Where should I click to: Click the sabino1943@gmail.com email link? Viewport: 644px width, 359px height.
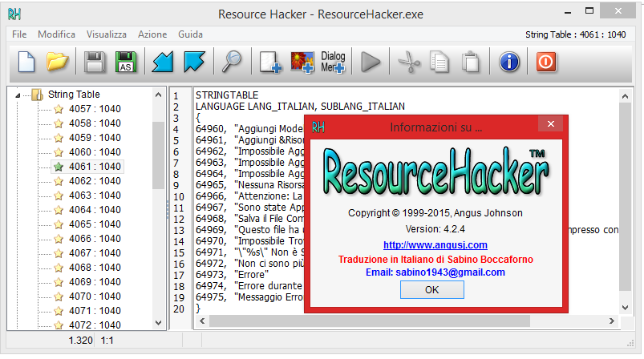click(x=450, y=272)
